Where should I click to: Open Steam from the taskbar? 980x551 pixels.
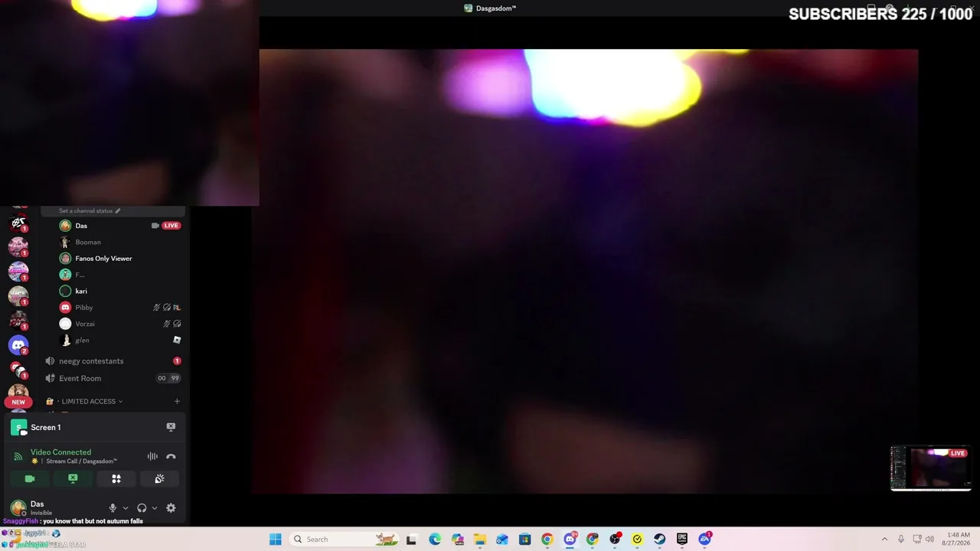point(659,540)
